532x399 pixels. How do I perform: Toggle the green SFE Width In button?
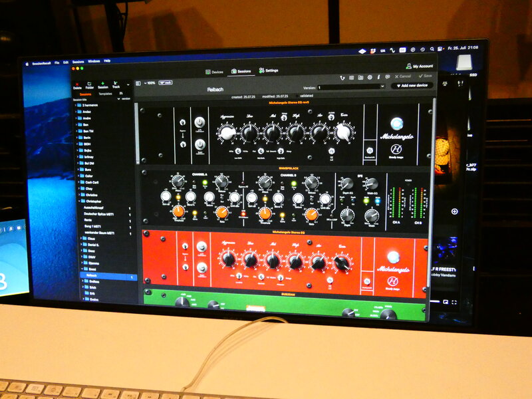click(366, 201)
